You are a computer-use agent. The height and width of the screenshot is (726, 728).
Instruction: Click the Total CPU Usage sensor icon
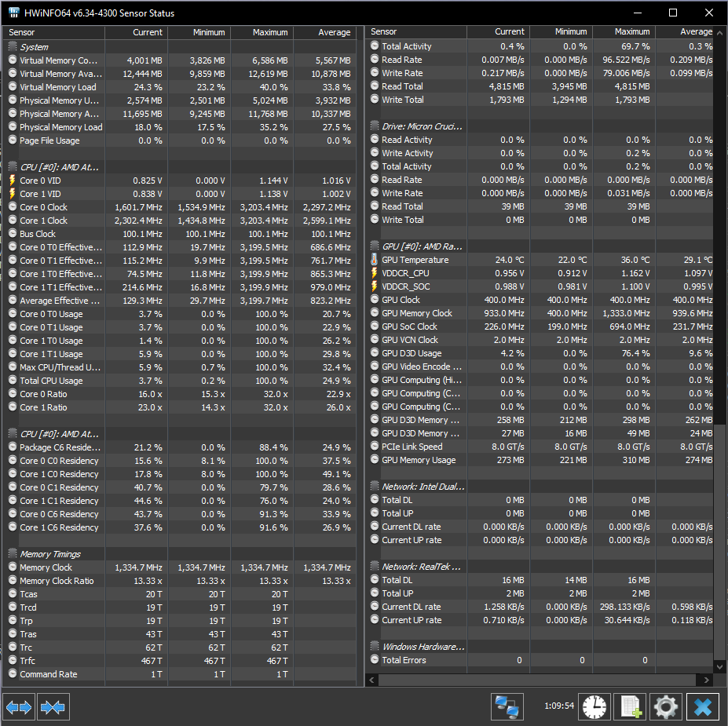pyautogui.click(x=13, y=381)
